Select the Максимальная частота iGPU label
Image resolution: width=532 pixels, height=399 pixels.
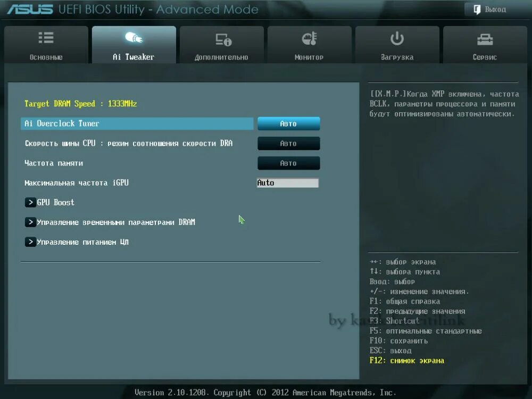(x=76, y=183)
